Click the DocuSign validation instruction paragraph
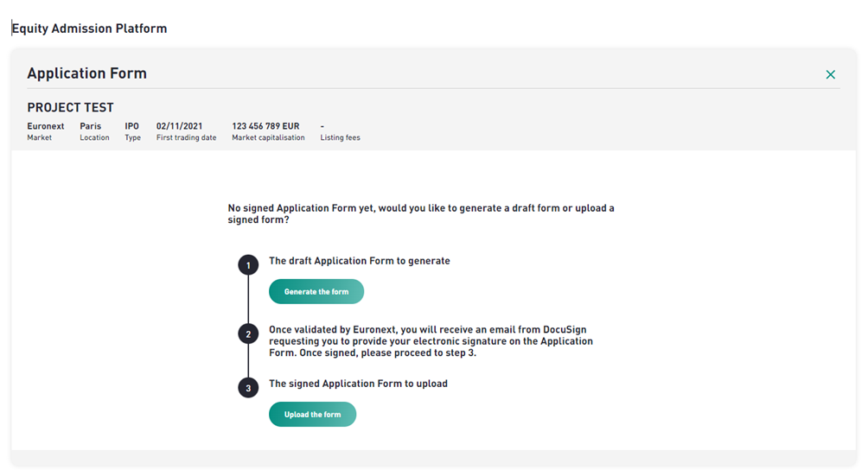This screenshot has width=868, height=470. tap(431, 341)
